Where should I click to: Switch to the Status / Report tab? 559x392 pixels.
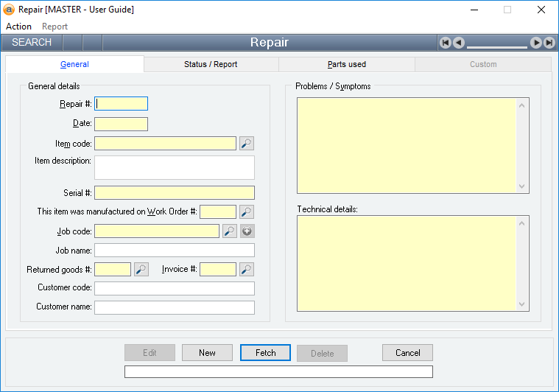(x=211, y=64)
